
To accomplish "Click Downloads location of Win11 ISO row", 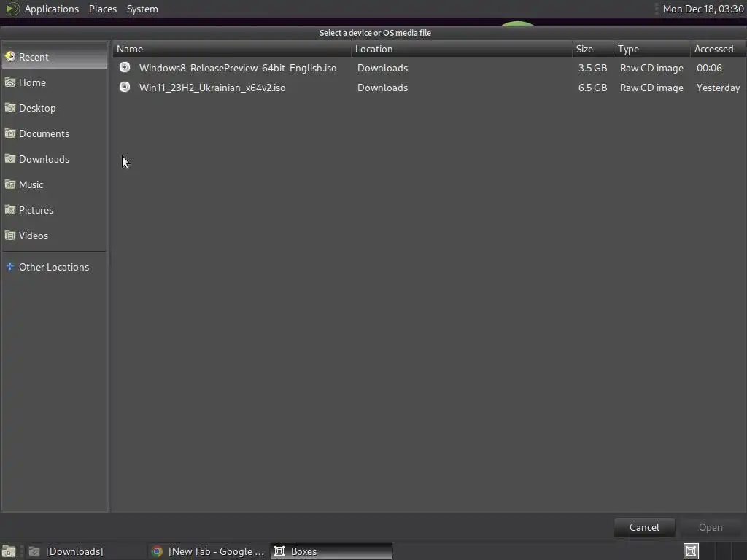I will point(382,87).
